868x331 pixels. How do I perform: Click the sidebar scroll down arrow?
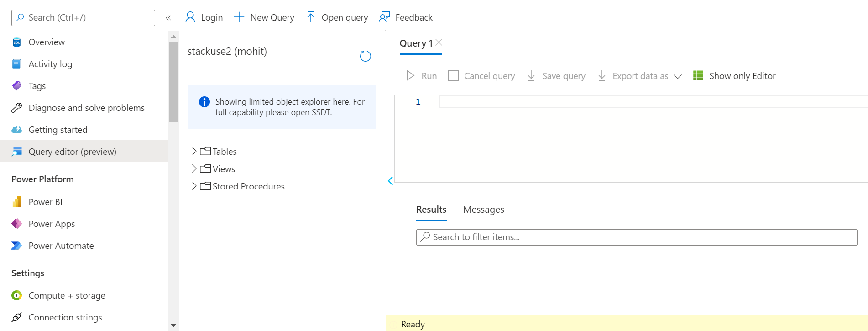[173, 326]
